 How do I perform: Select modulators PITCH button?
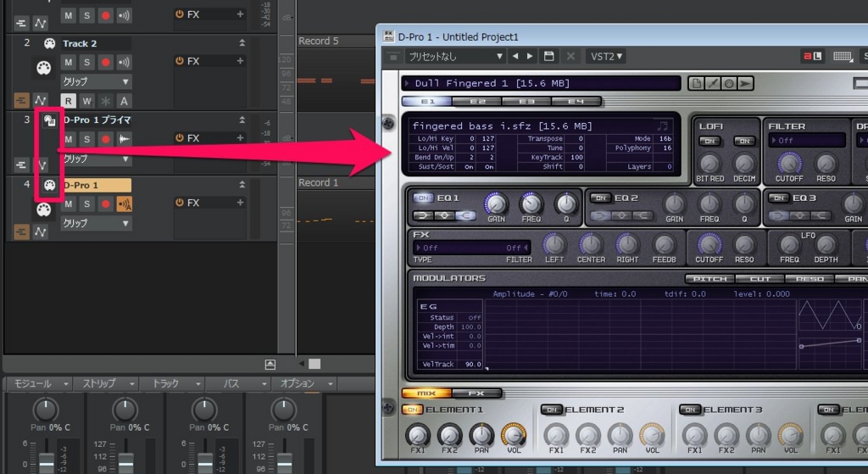(x=710, y=278)
